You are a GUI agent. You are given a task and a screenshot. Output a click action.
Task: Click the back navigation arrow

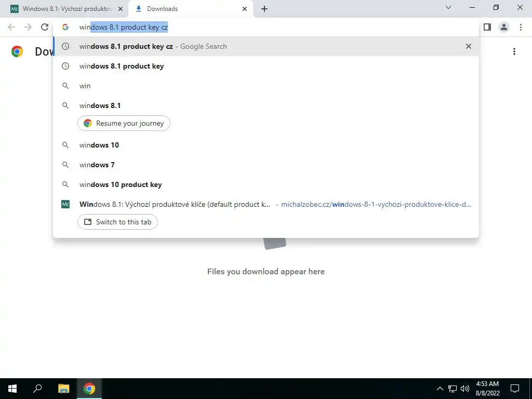pyautogui.click(x=11, y=27)
